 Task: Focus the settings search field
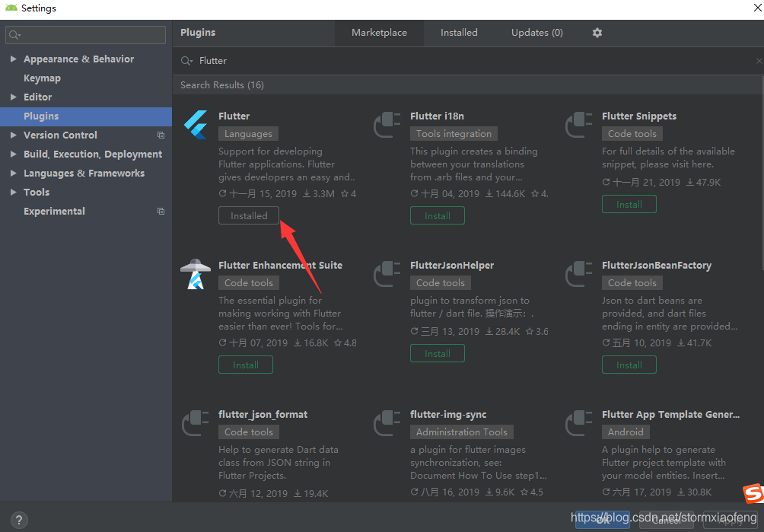click(86, 35)
